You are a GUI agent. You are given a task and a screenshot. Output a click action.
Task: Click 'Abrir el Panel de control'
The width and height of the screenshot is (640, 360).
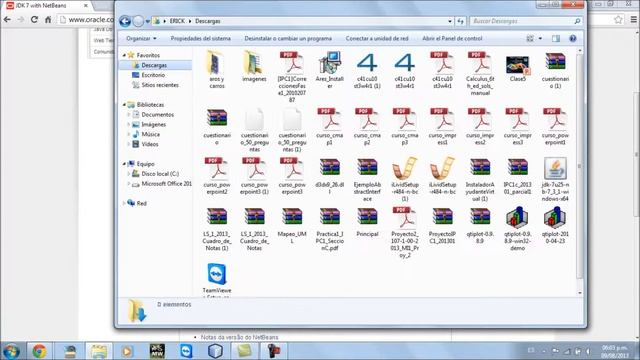pyautogui.click(x=452, y=38)
